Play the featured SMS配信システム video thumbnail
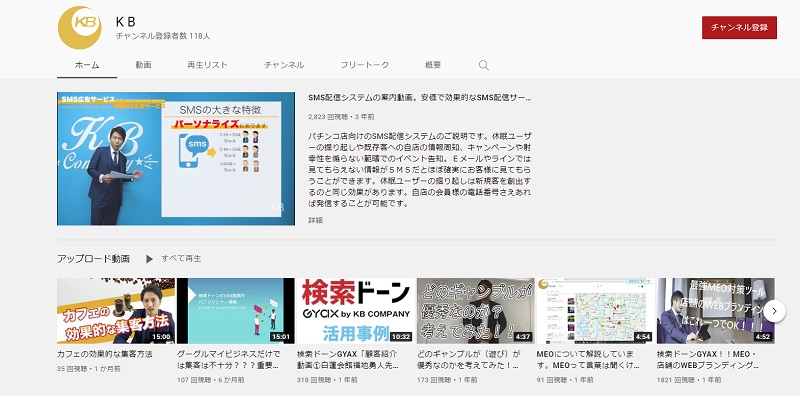800x396 pixels. (176, 159)
